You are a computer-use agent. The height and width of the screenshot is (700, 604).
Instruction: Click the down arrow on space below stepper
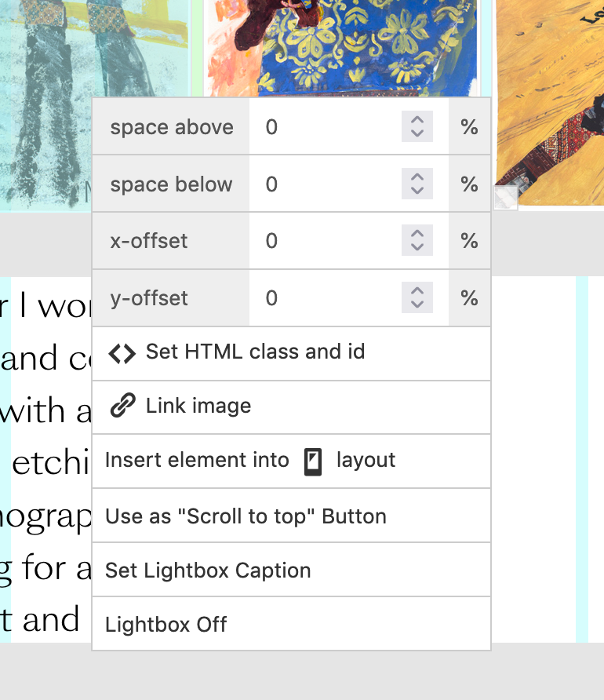(417, 189)
